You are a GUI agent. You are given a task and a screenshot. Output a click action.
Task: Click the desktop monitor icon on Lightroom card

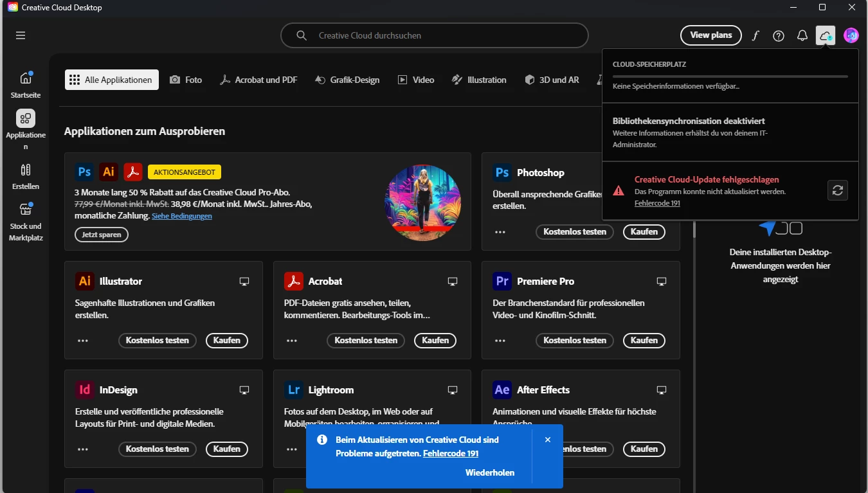[453, 390]
